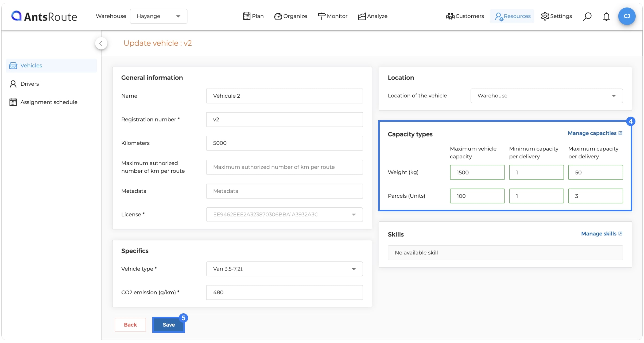Image resolution: width=644 pixels, height=343 pixels.
Task: Click external-link icon beside Manage skills
Action: click(620, 234)
